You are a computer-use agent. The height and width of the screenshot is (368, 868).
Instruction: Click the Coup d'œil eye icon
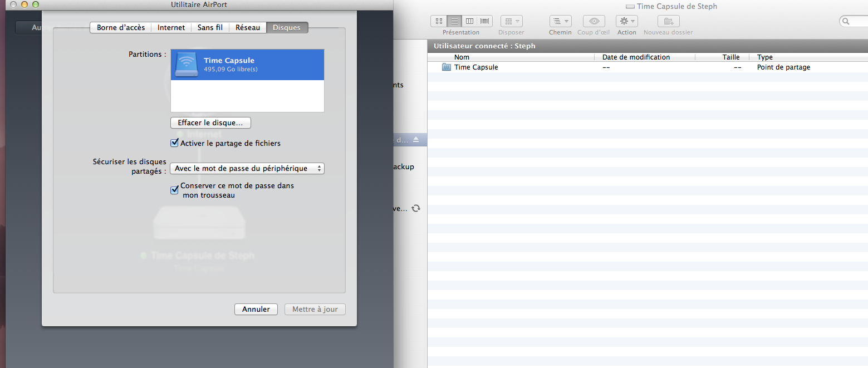tap(594, 21)
